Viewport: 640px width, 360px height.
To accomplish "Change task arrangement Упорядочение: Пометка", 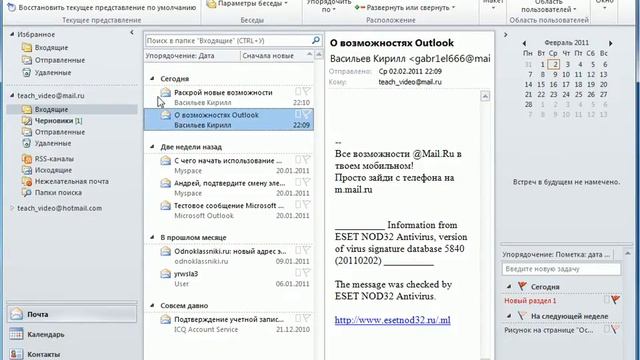I will point(556,254).
